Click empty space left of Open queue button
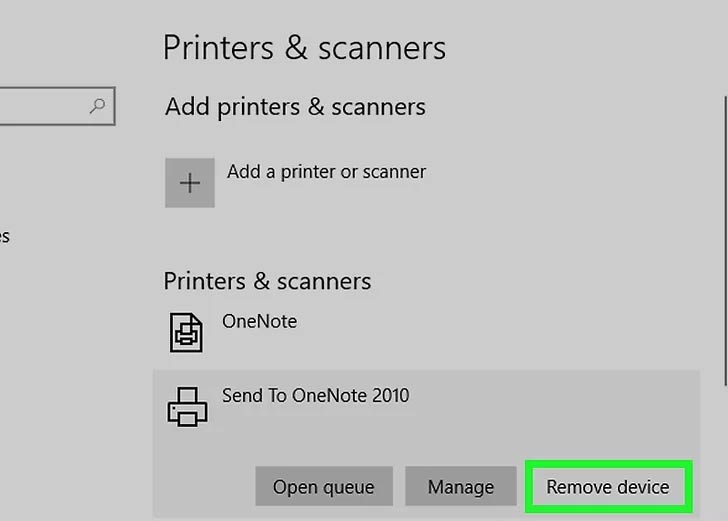728x521 pixels. (x=205, y=487)
